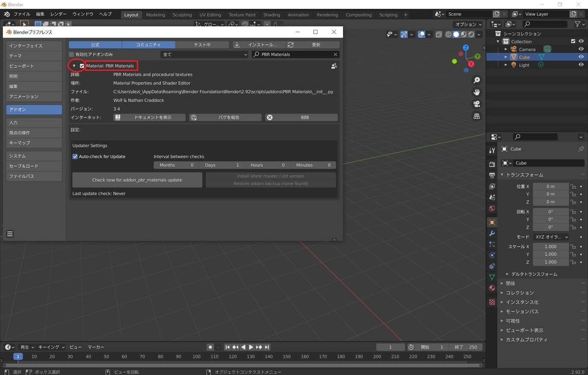Open the World properties tab icon
The width and height of the screenshot is (588, 375).
[492, 209]
